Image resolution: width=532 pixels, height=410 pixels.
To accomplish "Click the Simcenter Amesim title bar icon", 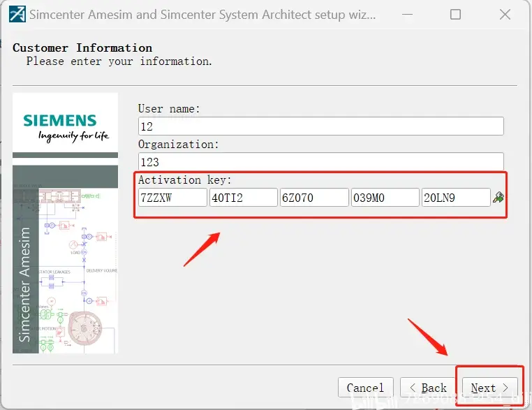I will (x=17, y=14).
